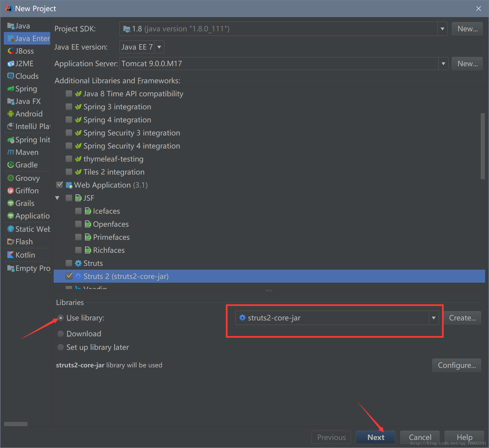Image resolution: width=489 pixels, height=448 pixels.
Task: Click the Help button
Action: coord(464,437)
